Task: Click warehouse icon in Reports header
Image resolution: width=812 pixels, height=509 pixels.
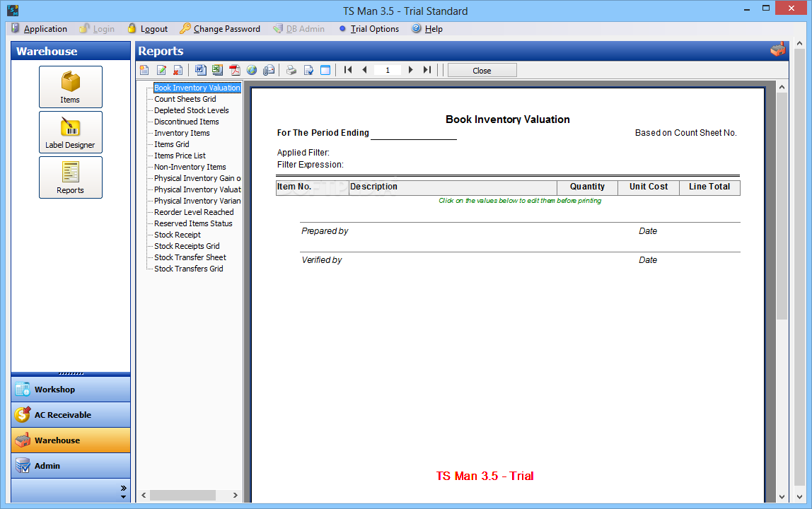Action: pos(778,50)
